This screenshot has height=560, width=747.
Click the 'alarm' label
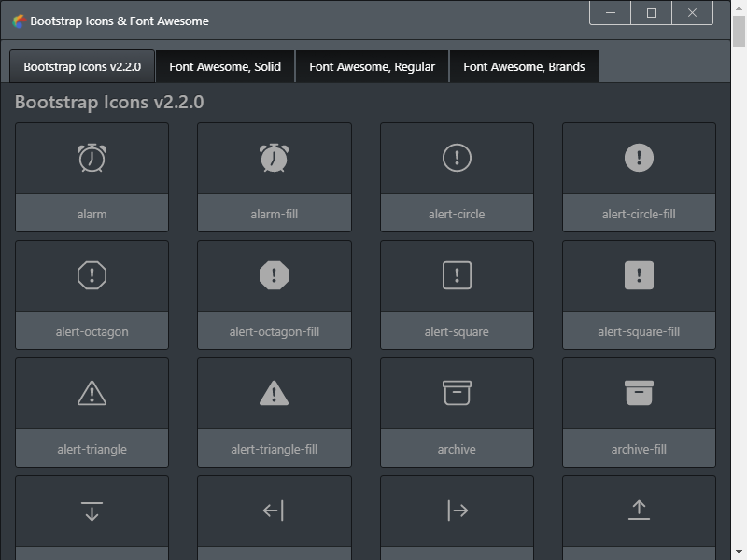point(92,215)
